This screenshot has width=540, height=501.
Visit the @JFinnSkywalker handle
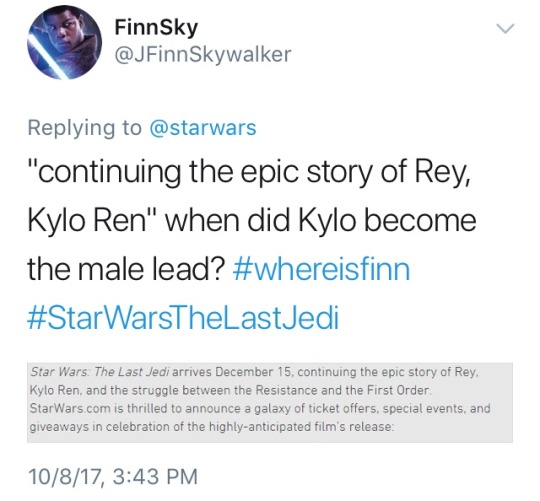point(203,55)
